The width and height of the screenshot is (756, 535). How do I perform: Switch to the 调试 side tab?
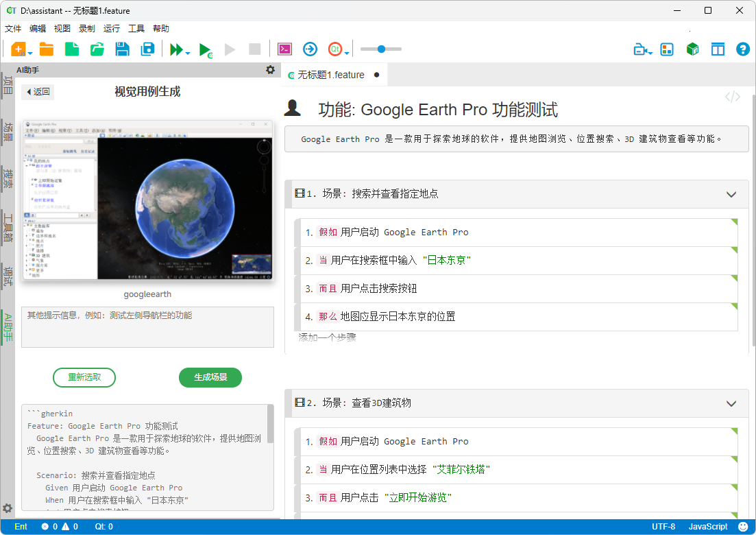tap(8, 276)
